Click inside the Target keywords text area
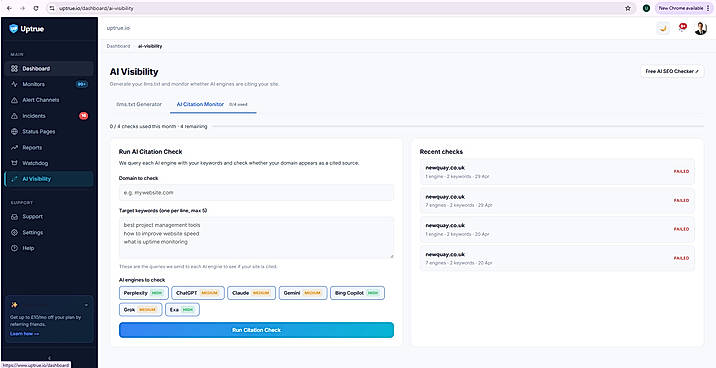The image size is (716, 368). point(256,238)
